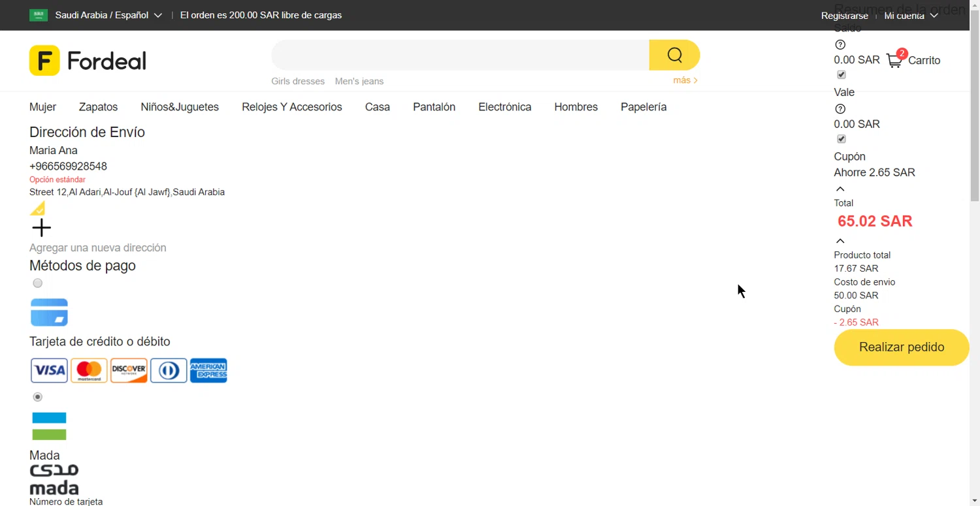Expand more search suggestions with más
Image resolution: width=980 pixels, height=506 pixels.
[x=685, y=80]
